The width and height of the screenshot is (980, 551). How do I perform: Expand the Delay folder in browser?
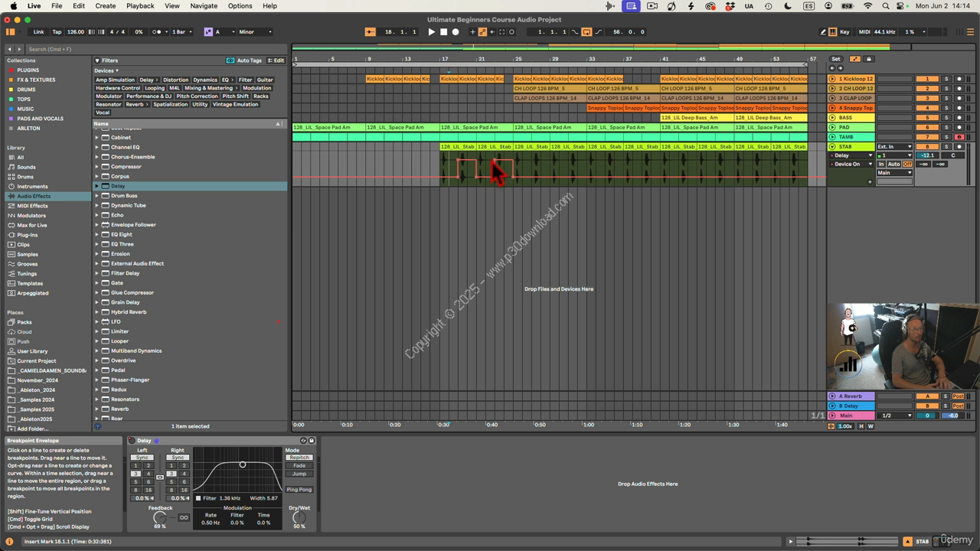(97, 186)
